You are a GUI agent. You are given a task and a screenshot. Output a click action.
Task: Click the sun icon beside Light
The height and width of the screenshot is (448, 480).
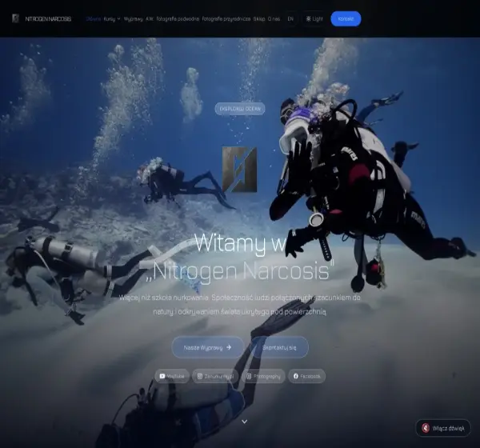pos(308,19)
